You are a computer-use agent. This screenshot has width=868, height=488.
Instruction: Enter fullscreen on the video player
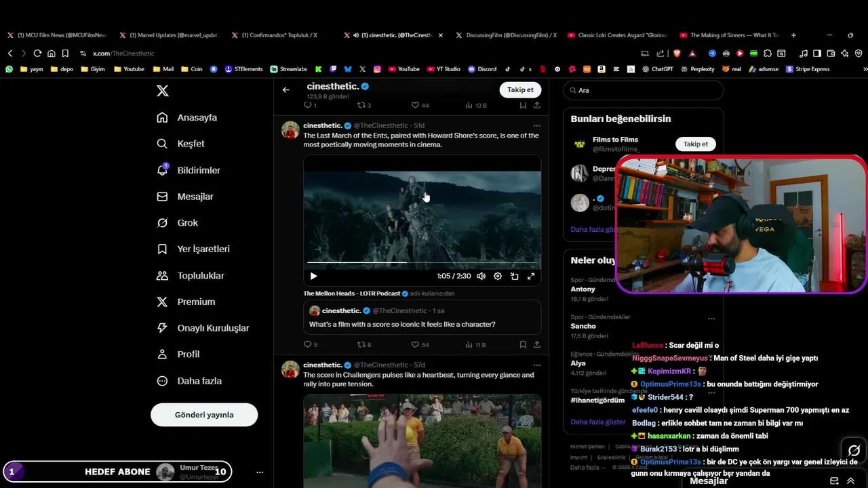click(531, 276)
